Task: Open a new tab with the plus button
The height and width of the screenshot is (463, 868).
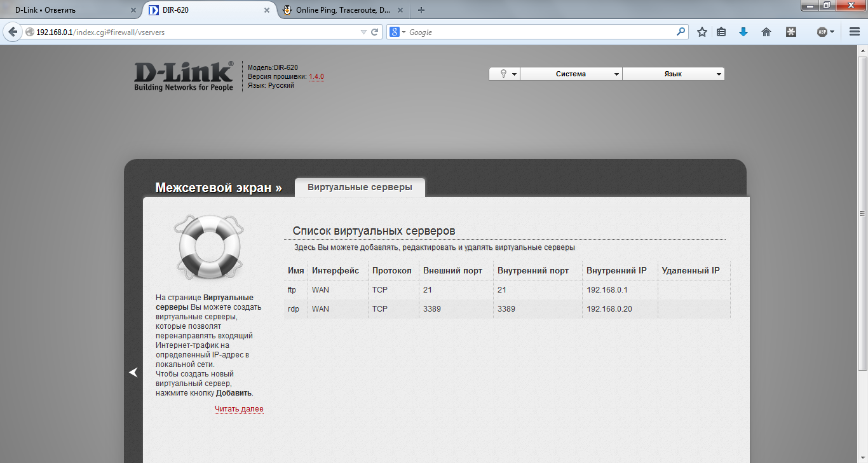Action: tap(421, 10)
